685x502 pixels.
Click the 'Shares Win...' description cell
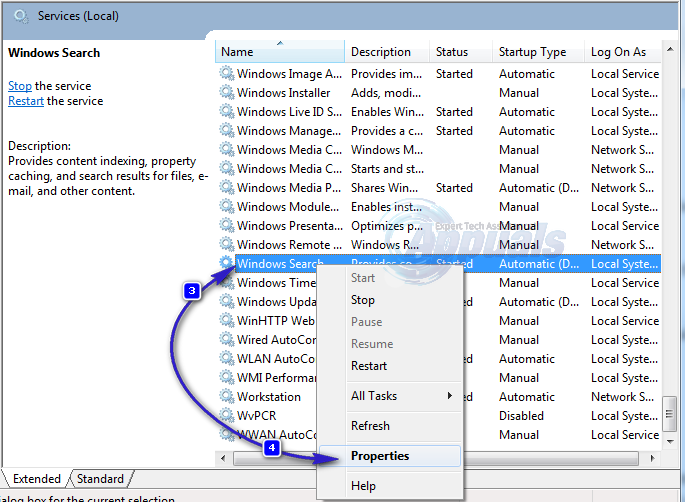point(384,188)
